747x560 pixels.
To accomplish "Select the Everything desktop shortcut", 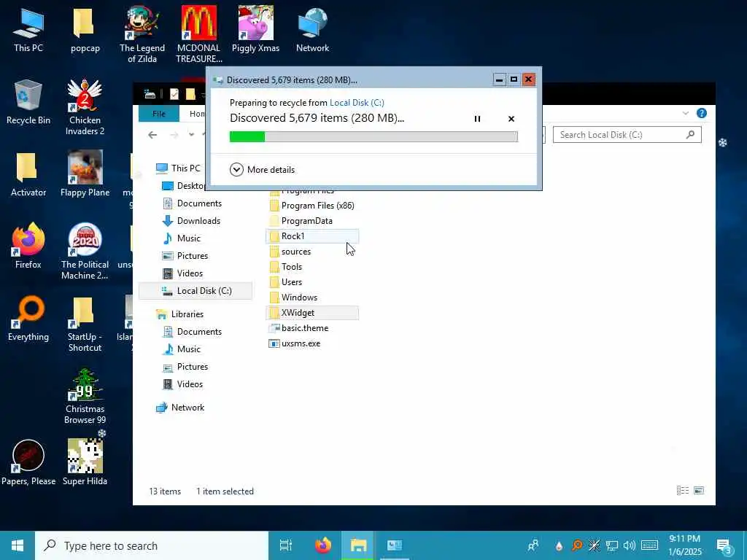I will point(28,319).
